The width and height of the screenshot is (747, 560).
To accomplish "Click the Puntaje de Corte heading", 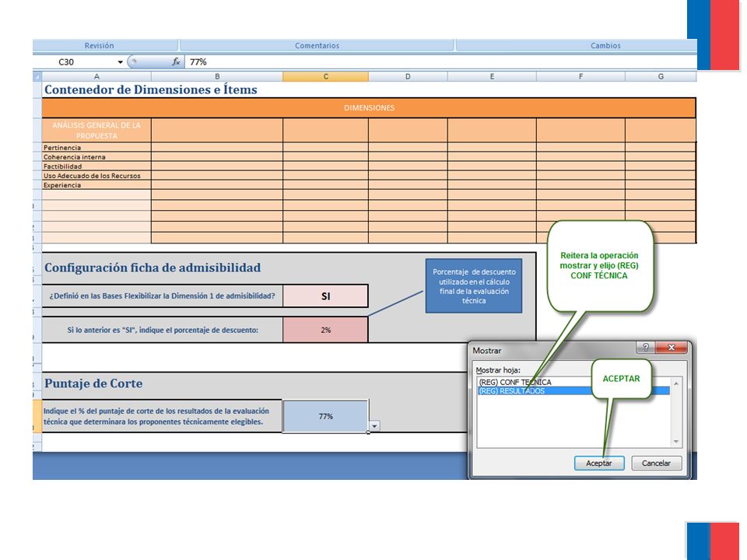I will [93, 383].
